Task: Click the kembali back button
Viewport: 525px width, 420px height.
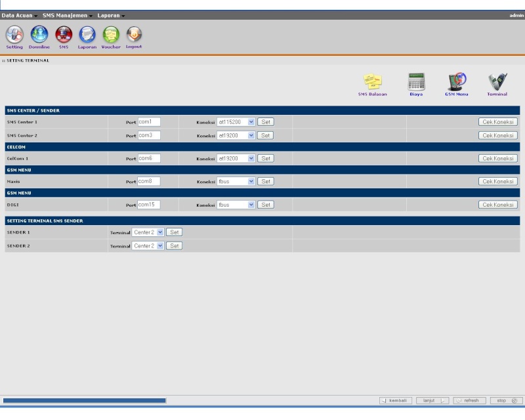Action: (x=396, y=400)
